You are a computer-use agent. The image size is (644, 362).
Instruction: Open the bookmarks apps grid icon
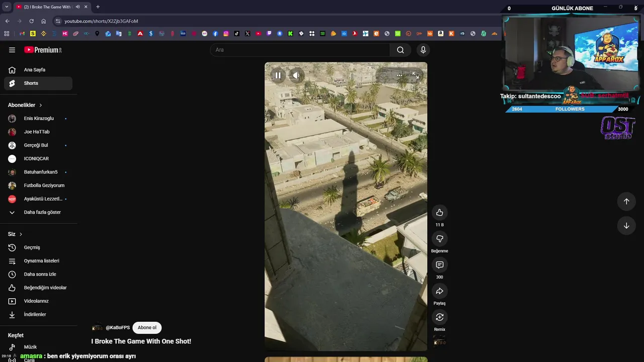pos(7,34)
